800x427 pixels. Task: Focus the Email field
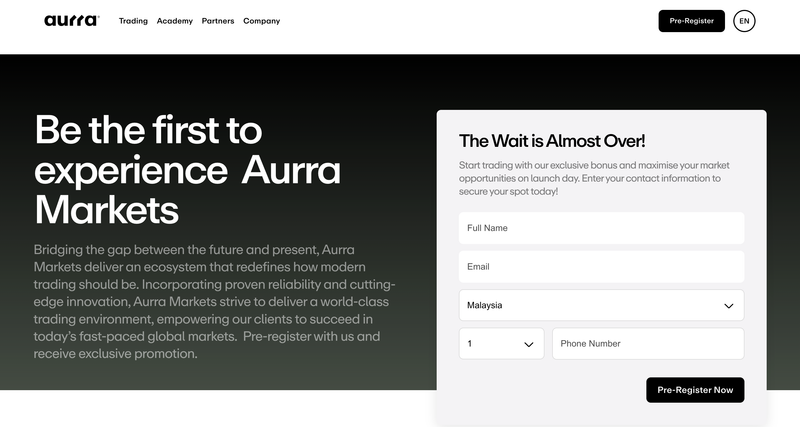[601, 267]
